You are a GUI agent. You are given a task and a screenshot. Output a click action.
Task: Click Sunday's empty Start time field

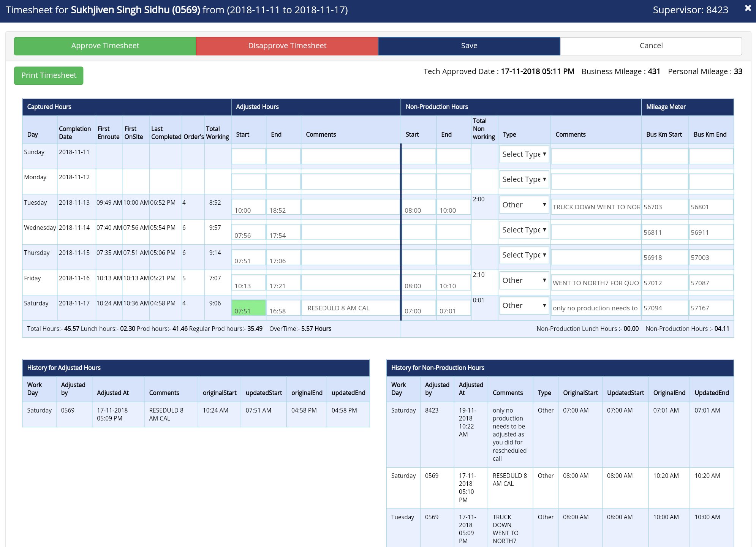tap(248, 156)
